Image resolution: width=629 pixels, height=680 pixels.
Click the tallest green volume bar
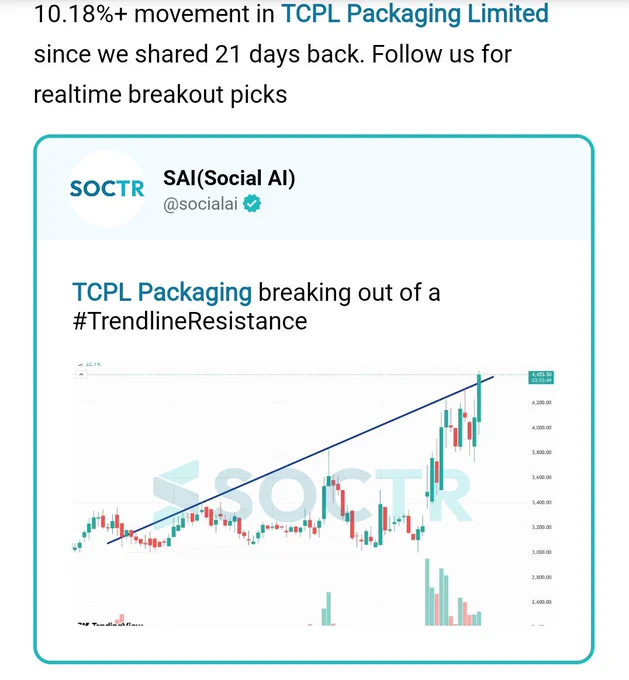point(427,592)
